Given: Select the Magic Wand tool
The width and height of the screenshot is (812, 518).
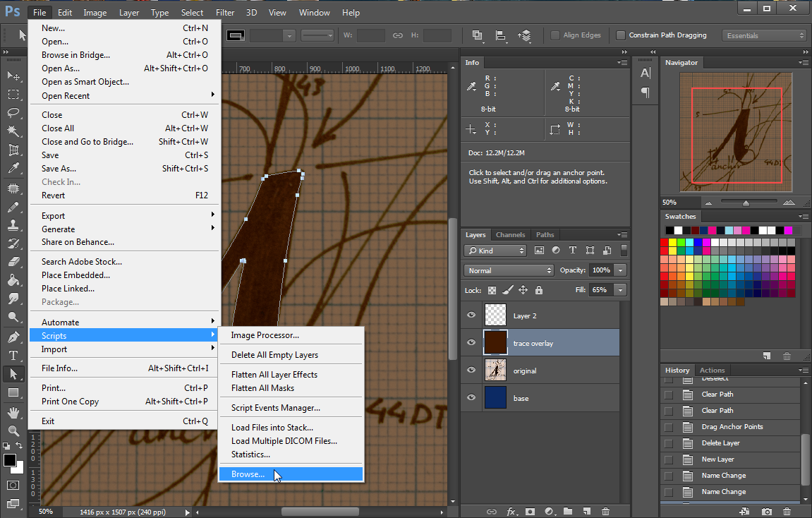Looking at the screenshot, I should pos(13,131).
